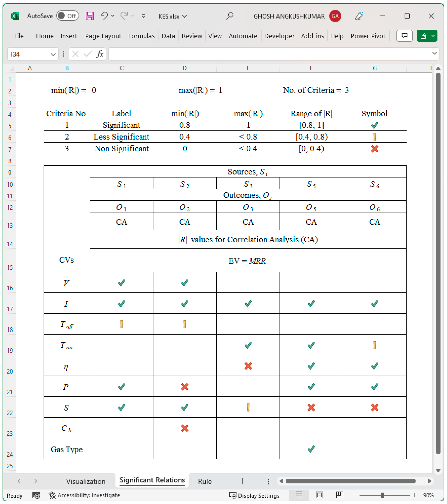The image size is (447, 504).
Task: Click the Save icon in title bar
Action: (x=89, y=16)
